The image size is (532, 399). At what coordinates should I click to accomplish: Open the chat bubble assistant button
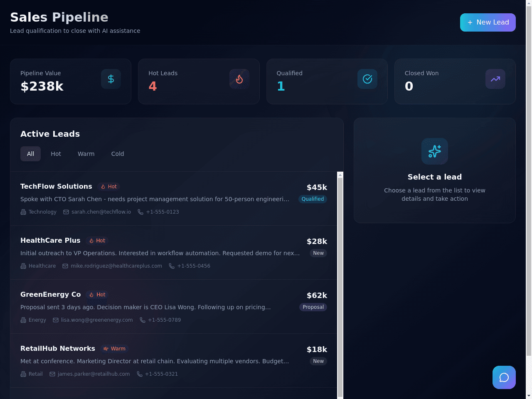(504, 377)
